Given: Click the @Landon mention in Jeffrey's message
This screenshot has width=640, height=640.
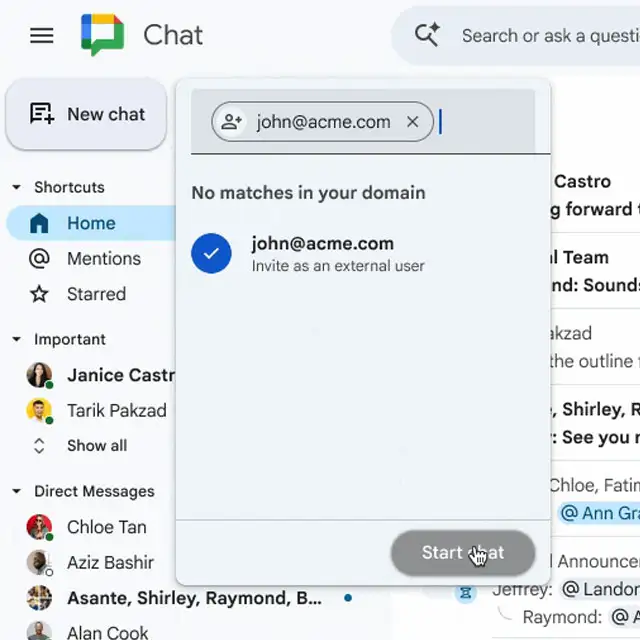Looking at the screenshot, I should [x=600, y=589].
